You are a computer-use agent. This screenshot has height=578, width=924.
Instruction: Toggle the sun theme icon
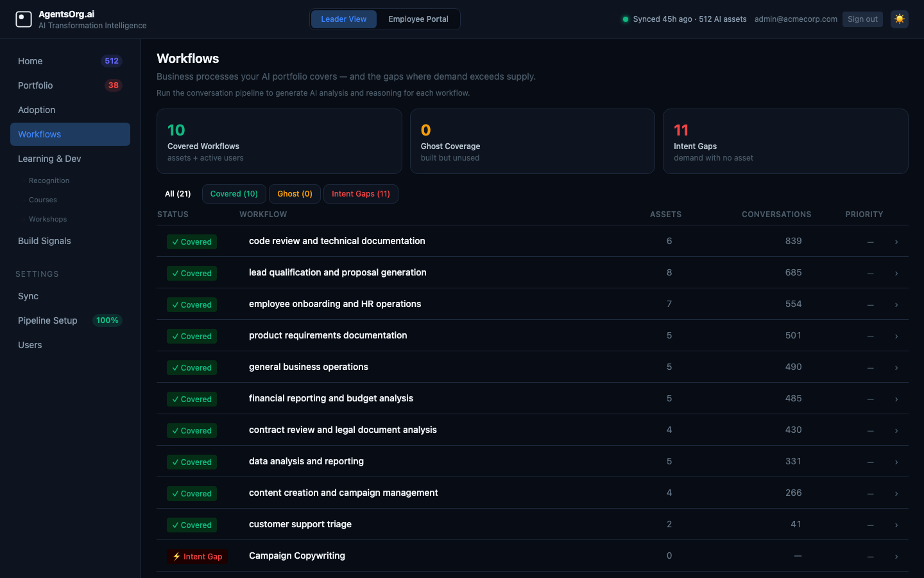click(x=899, y=19)
